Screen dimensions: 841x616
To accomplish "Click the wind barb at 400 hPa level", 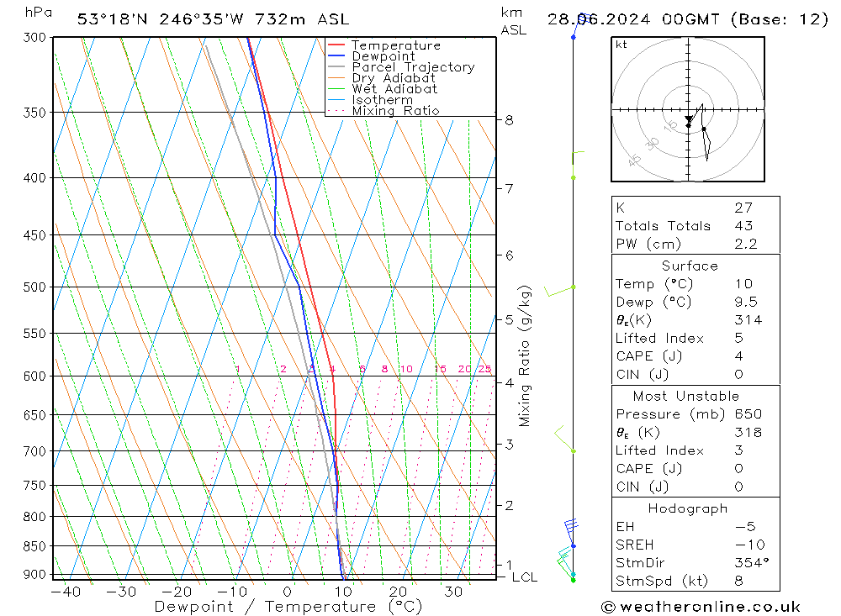I will tap(577, 165).
